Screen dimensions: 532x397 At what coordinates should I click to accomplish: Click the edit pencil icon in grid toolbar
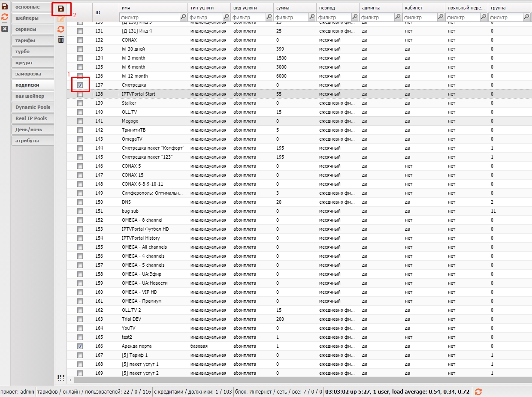click(61, 19)
